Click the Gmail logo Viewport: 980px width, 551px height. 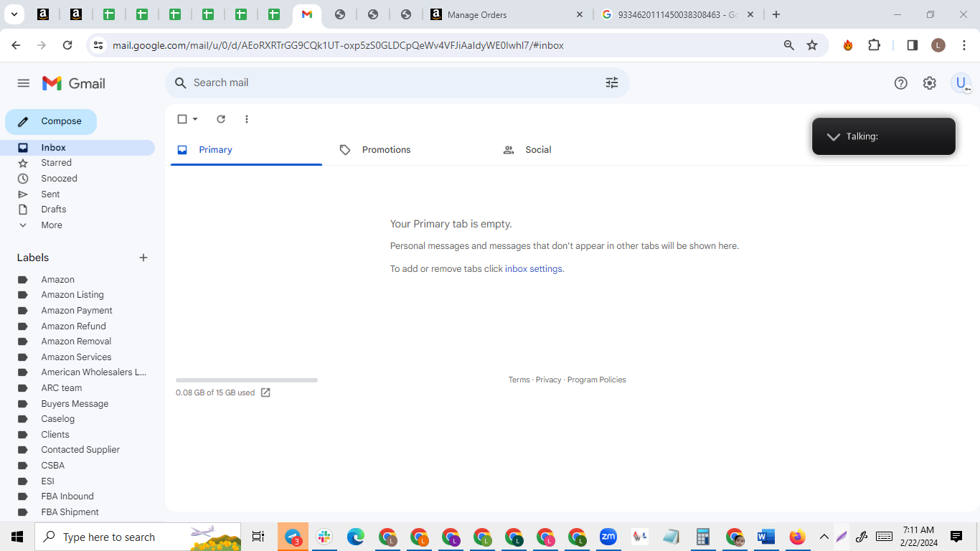point(74,83)
